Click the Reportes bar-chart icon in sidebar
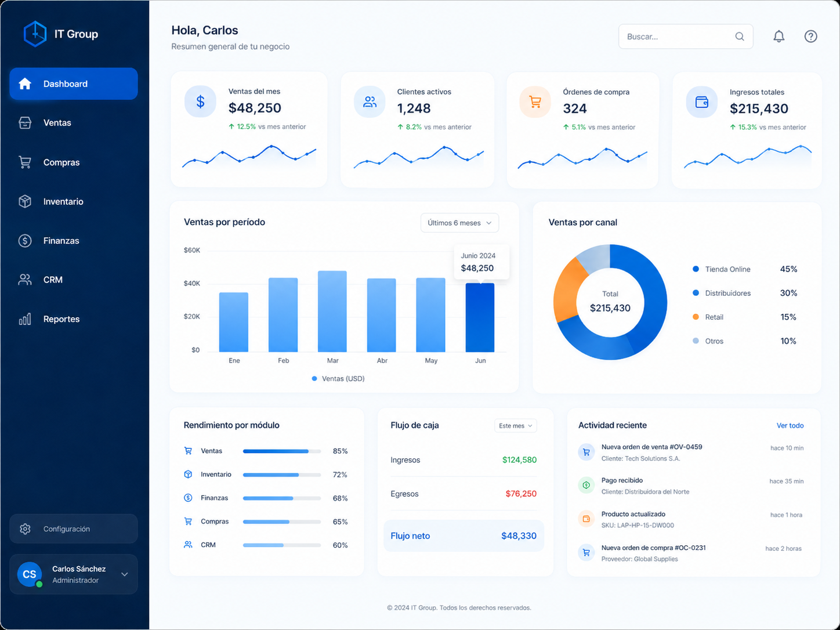This screenshot has height=630, width=840. (25, 319)
